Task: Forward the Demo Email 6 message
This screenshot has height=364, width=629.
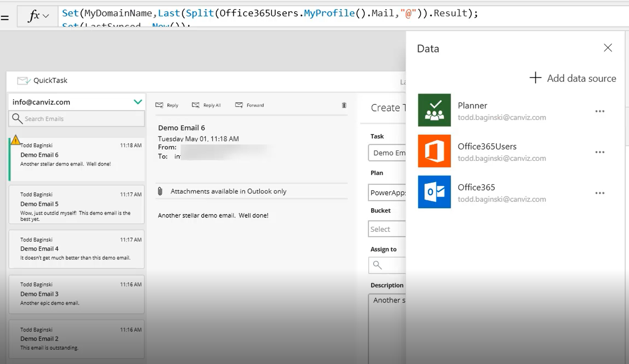Action: [250, 105]
